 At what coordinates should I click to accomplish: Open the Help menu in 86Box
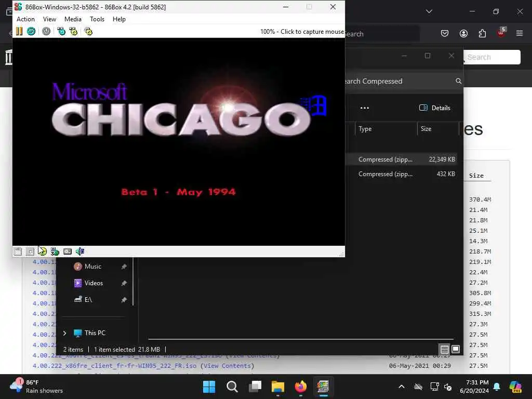click(119, 19)
